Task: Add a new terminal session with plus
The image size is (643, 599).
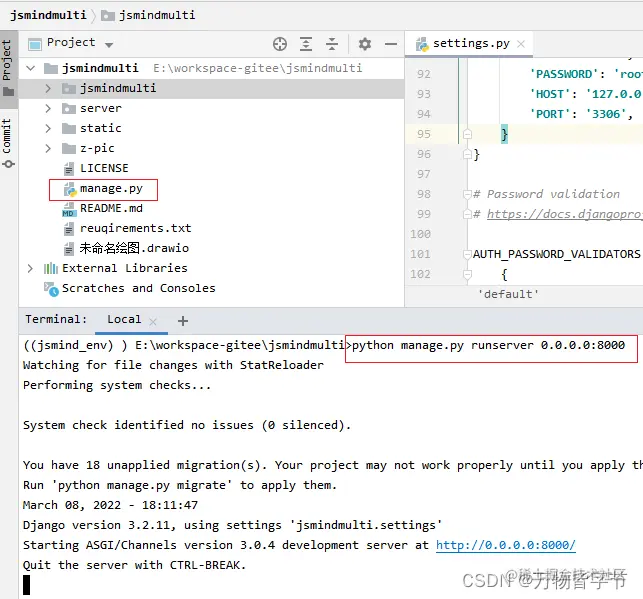Action: point(183,321)
